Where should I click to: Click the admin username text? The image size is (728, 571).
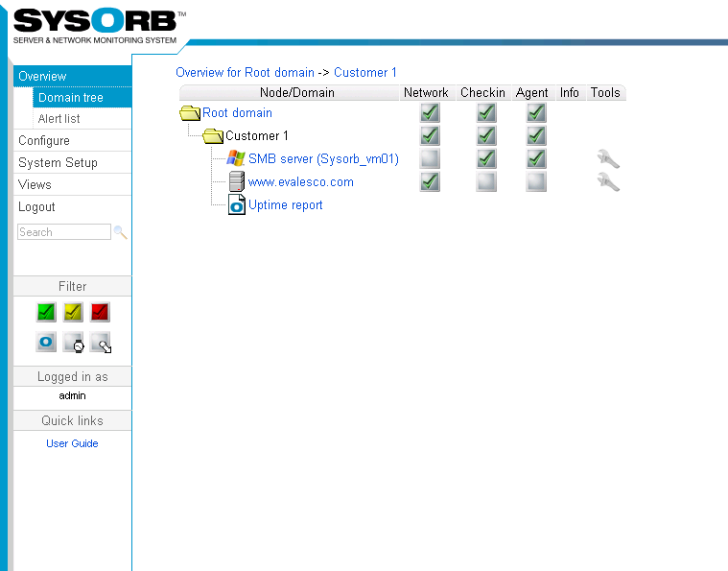tap(73, 395)
